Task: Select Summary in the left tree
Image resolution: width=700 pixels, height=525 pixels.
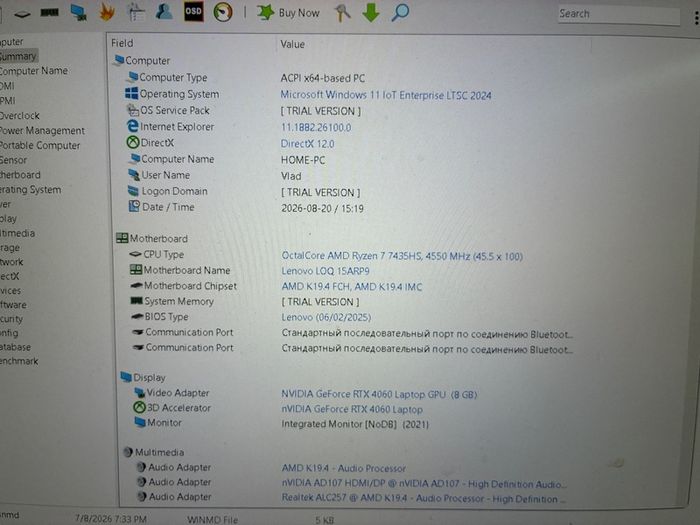Action: click(x=18, y=56)
